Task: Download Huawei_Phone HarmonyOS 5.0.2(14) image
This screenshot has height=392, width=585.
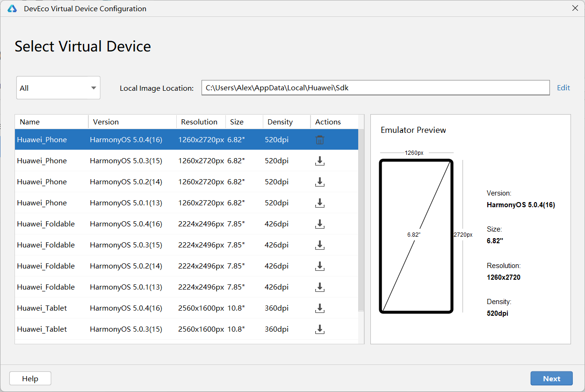Action: (320, 182)
